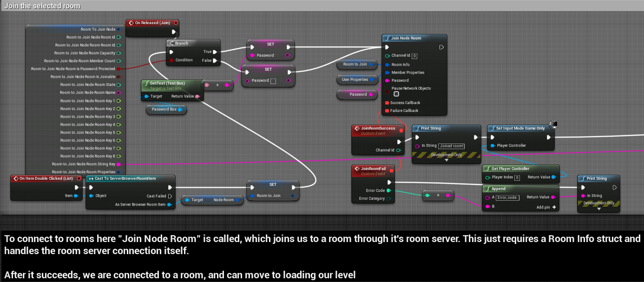Viewport: 644px width, 282px height.
Task: Click the Branch node Condition input pin
Action: point(171,60)
